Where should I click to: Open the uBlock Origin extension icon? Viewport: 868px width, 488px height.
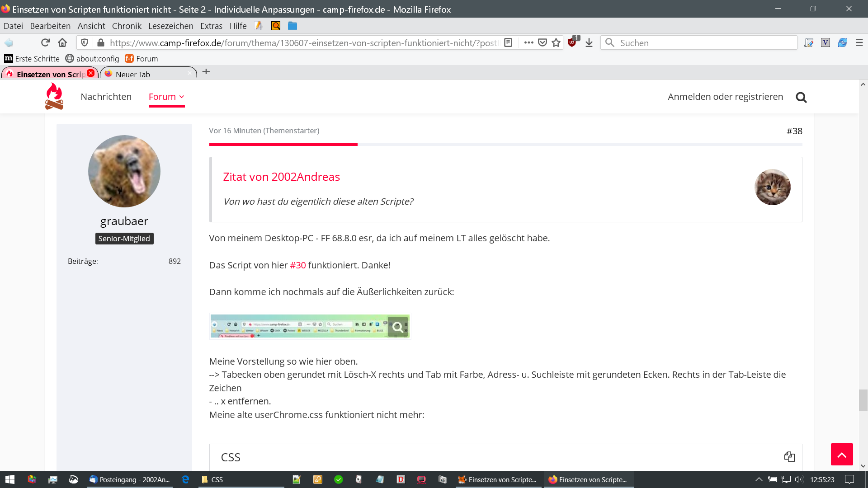click(572, 42)
